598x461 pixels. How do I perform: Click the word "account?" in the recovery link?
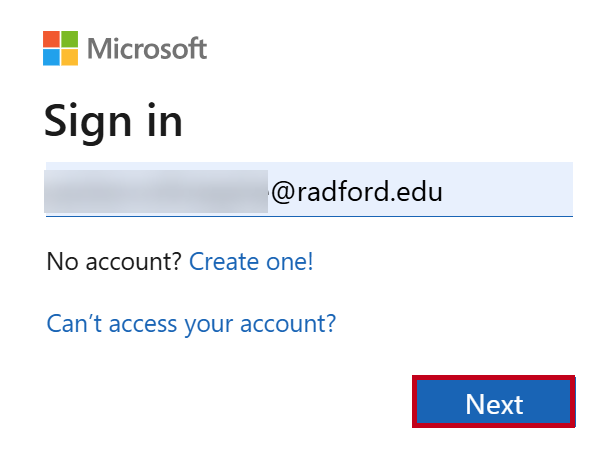coord(288,324)
